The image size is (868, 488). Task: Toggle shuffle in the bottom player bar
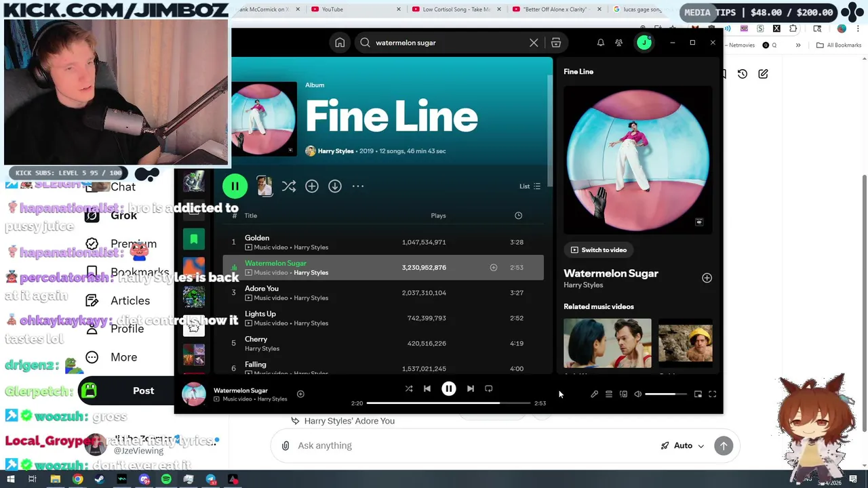pos(409,389)
